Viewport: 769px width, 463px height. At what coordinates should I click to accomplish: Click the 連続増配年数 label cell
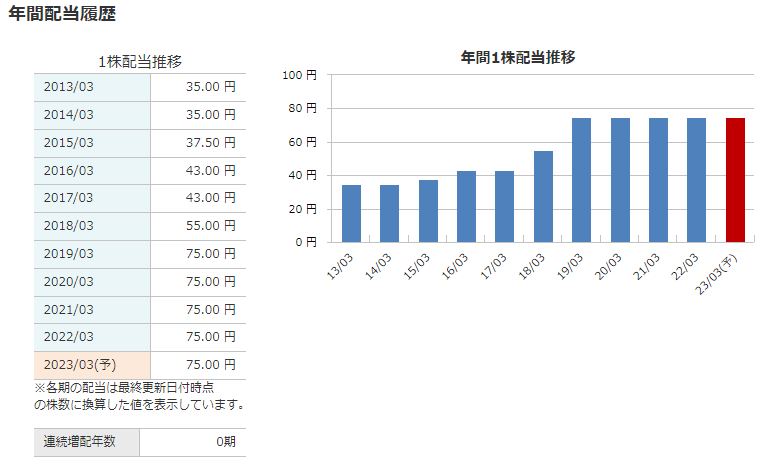(x=87, y=442)
